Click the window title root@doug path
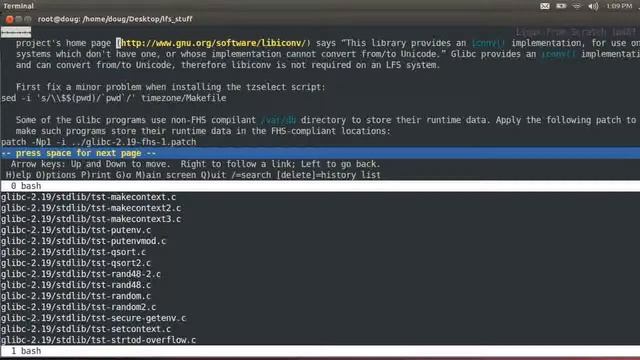This screenshot has width=640, height=360. click(115, 19)
